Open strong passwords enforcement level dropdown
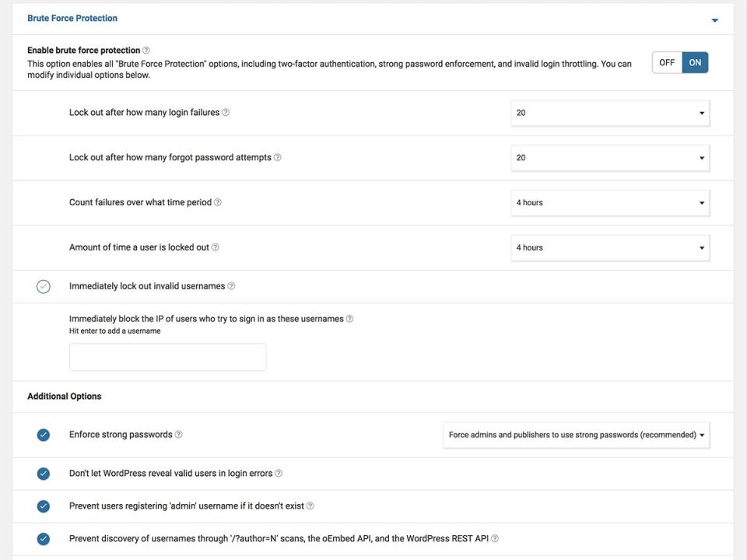Viewport: 747px width, 560px height. pos(577,435)
